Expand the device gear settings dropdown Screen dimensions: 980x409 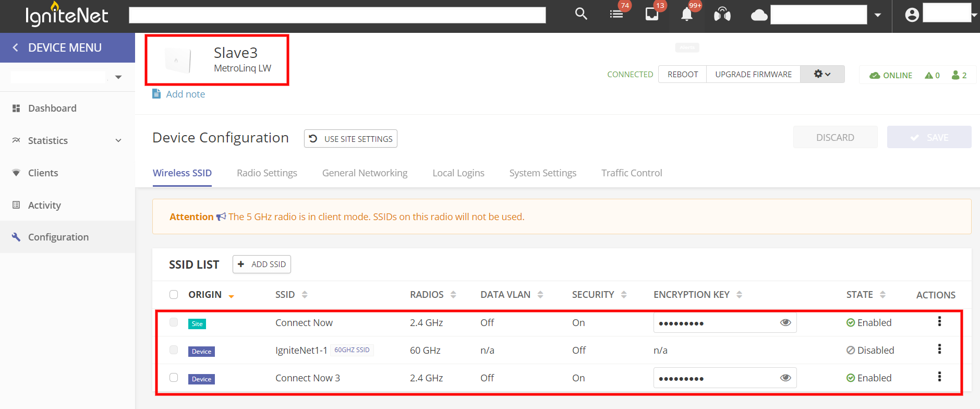(822, 74)
